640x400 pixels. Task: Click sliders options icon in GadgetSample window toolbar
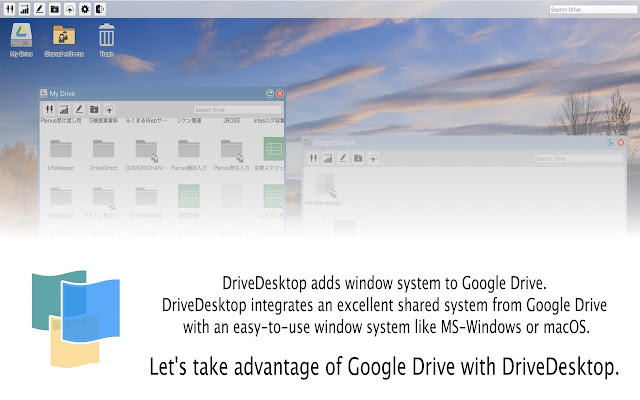click(313, 158)
